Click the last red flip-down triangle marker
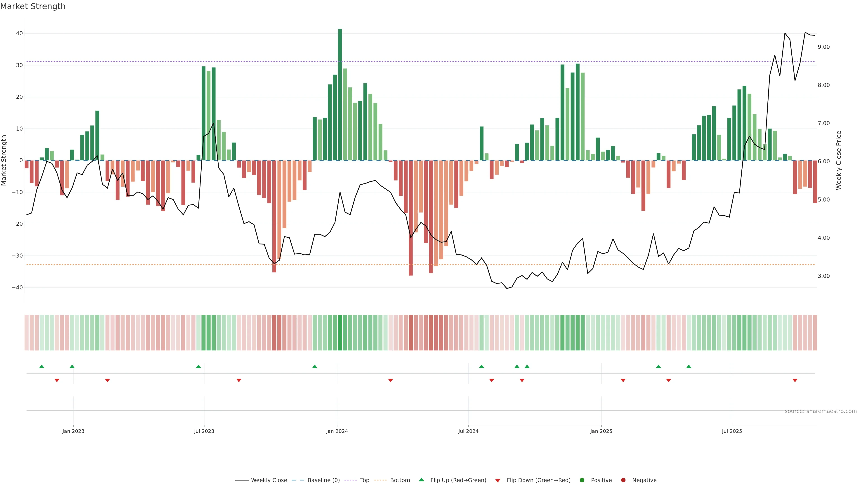Image resolution: width=868 pixels, height=488 pixels. click(795, 380)
